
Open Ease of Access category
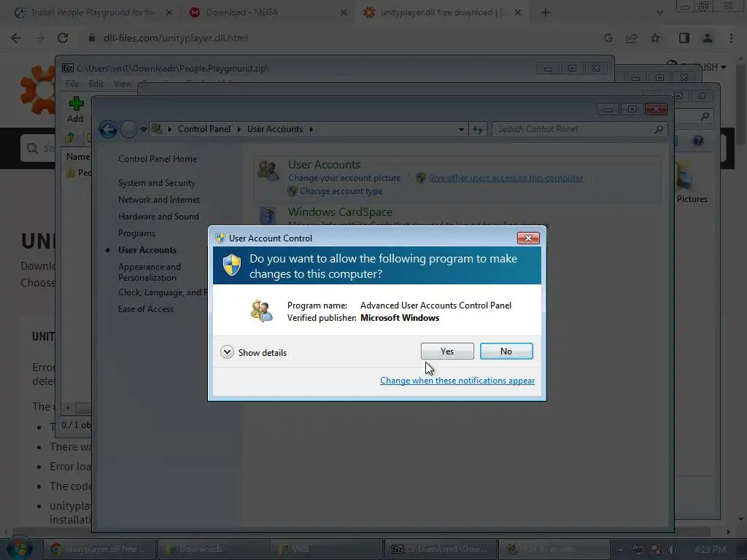[145, 309]
